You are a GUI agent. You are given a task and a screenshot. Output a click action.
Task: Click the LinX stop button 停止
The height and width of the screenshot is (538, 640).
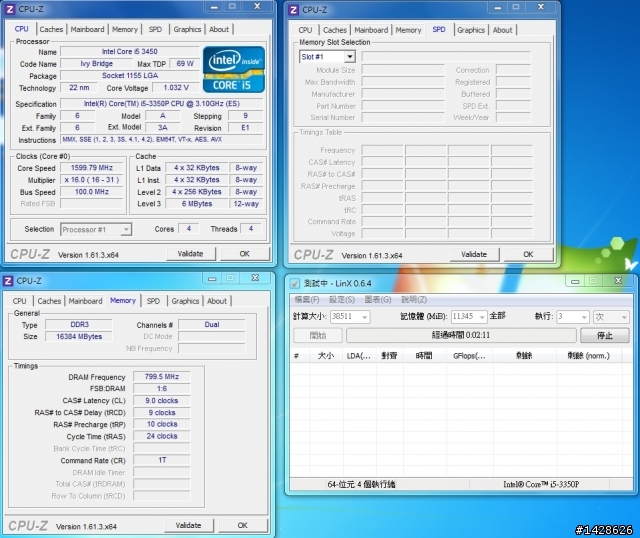tap(604, 336)
